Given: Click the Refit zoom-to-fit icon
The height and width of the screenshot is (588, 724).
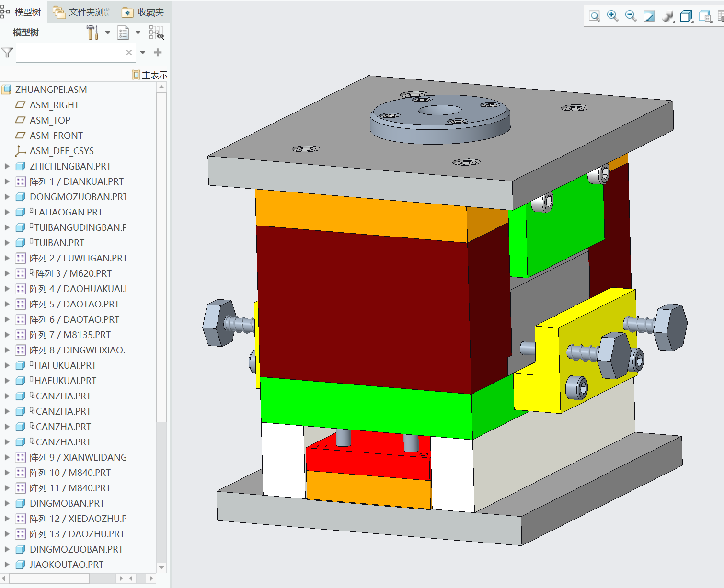Looking at the screenshot, I should point(595,16).
